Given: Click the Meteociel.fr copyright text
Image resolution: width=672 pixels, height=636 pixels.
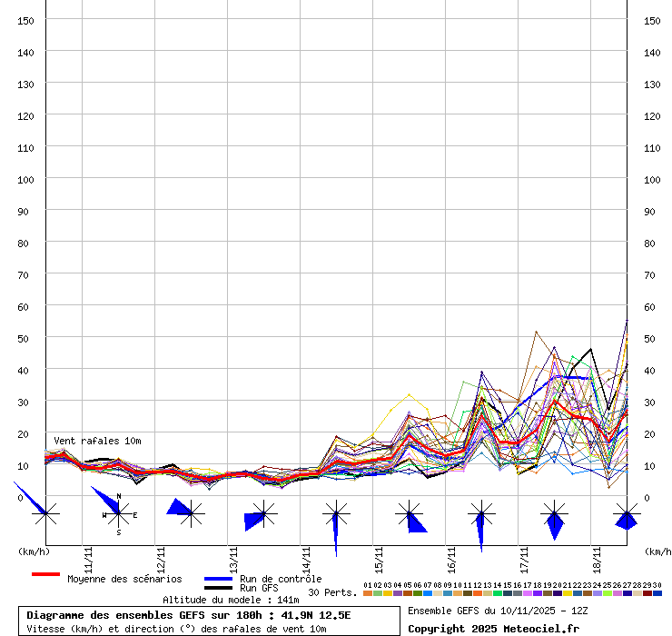Looking at the screenshot, I should point(491,629).
